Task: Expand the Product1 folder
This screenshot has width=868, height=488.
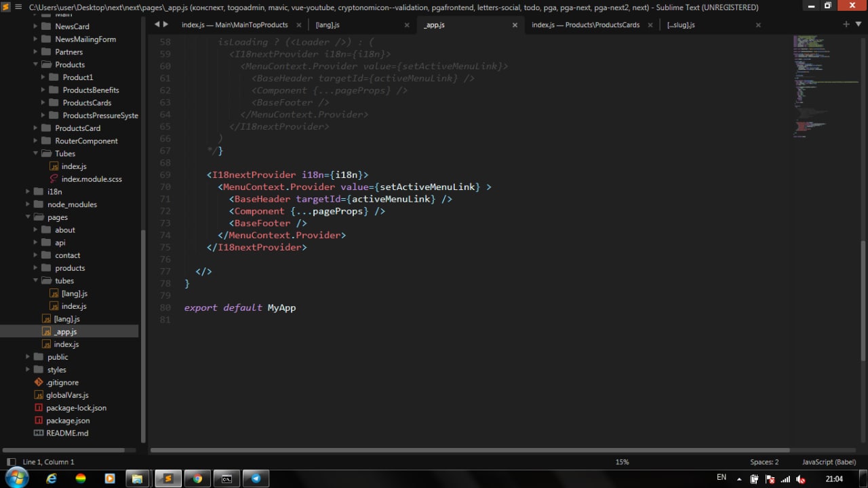Action: (x=43, y=77)
